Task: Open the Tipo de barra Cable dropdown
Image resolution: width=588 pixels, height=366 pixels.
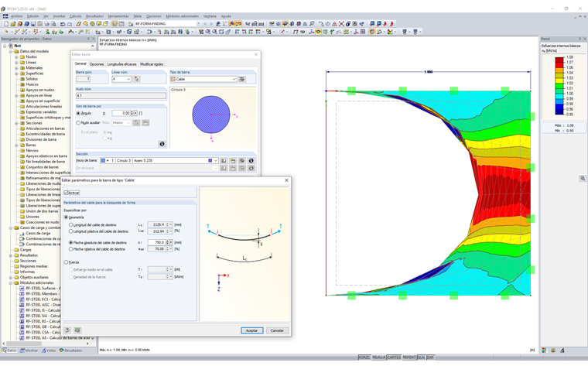Action: point(234,79)
